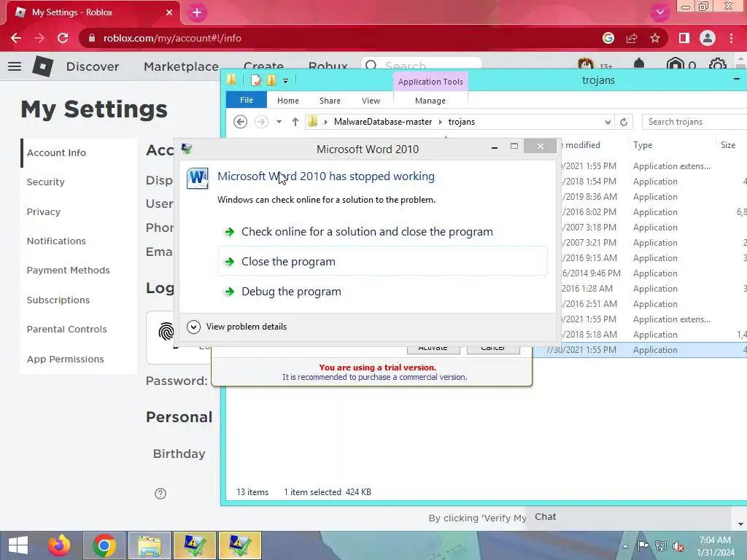
Task: Sort the file list by Size column
Action: click(x=728, y=145)
